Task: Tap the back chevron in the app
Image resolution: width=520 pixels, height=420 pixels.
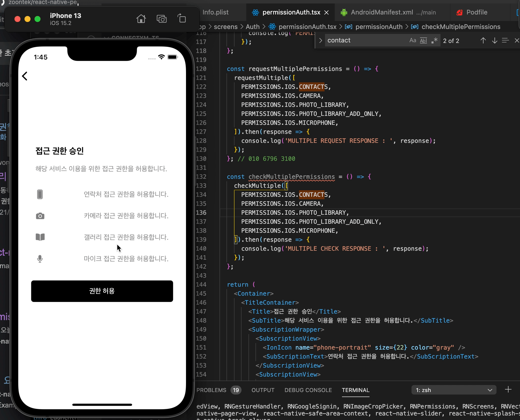Action: [25, 76]
